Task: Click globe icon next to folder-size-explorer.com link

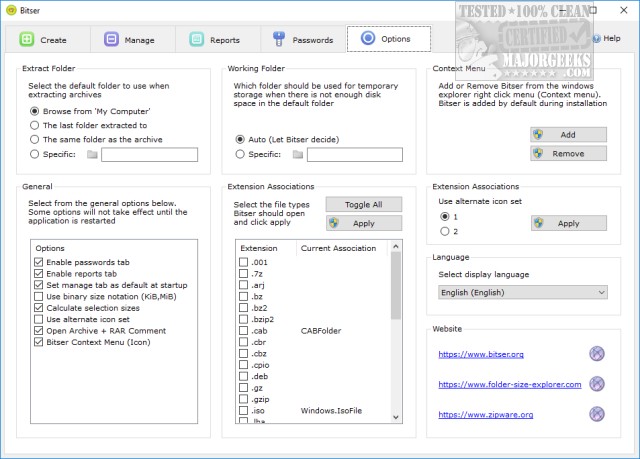Action: pos(597,384)
